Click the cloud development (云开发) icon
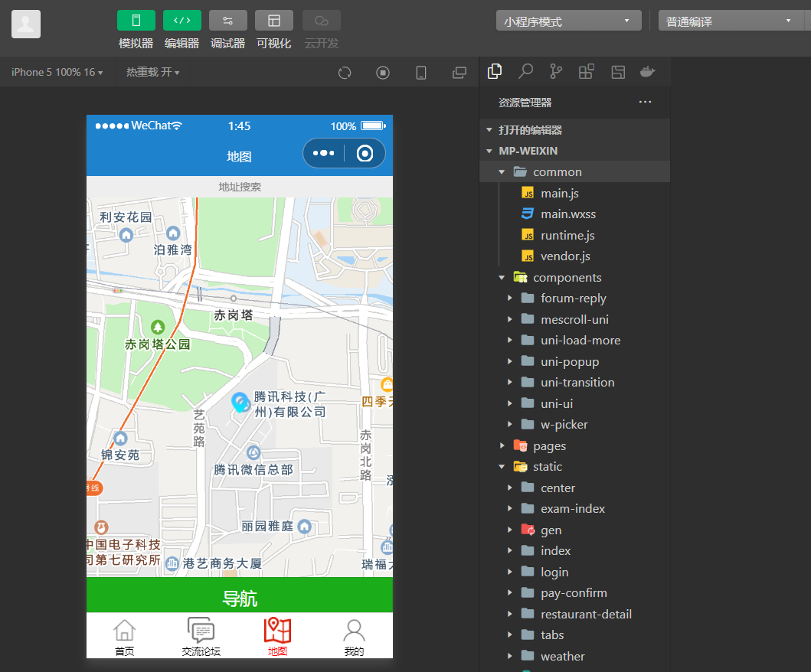This screenshot has width=811, height=672. click(322, 21)
